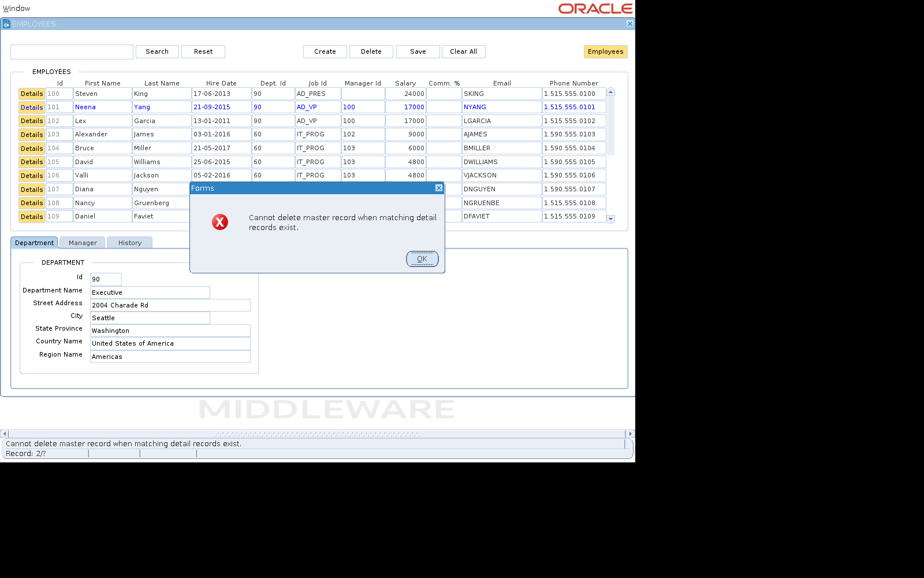Screen dimensions: 924x578
Task: Click the Clear All button
Action: click(x=464, y=51)
